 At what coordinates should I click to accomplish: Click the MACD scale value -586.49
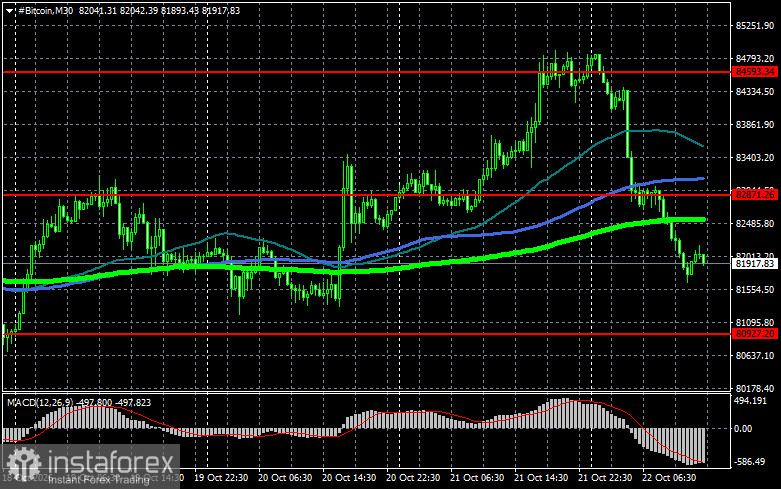coord(750,462)
